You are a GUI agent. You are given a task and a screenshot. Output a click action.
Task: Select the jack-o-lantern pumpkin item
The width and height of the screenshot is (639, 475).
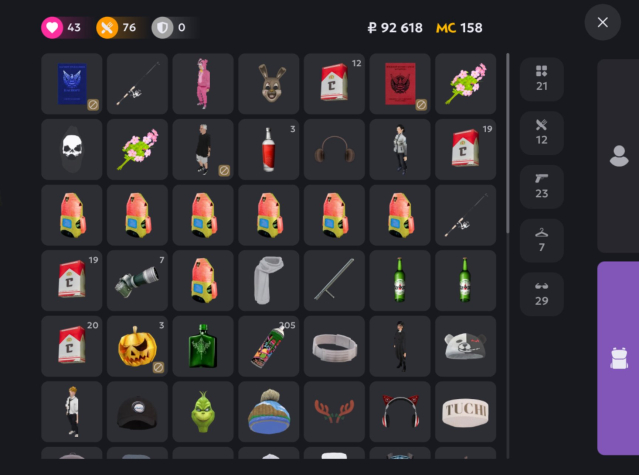[137, 346]
